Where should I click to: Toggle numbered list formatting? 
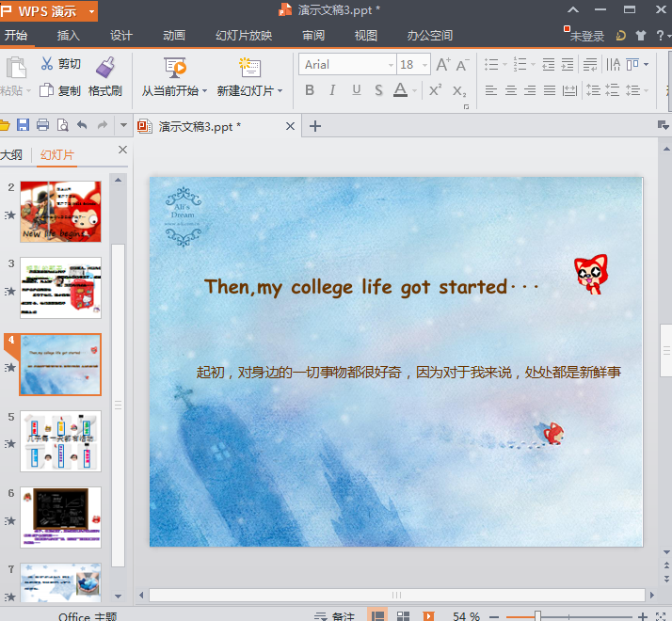[520, 65]
